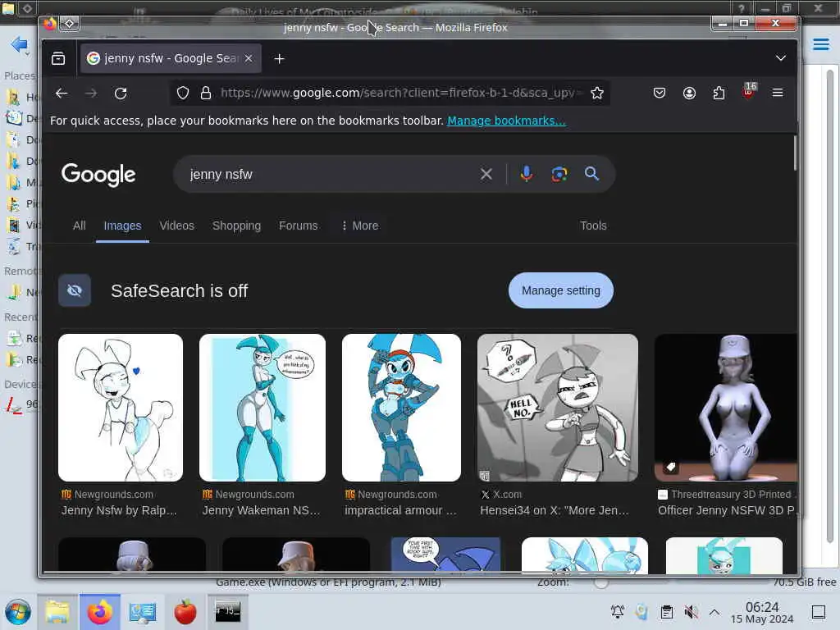Image resolution: width=840 pixels, height=630 pixels.
Task: Click Game.exe status bar text in Dolphin
Action: (x=328, y=582)
